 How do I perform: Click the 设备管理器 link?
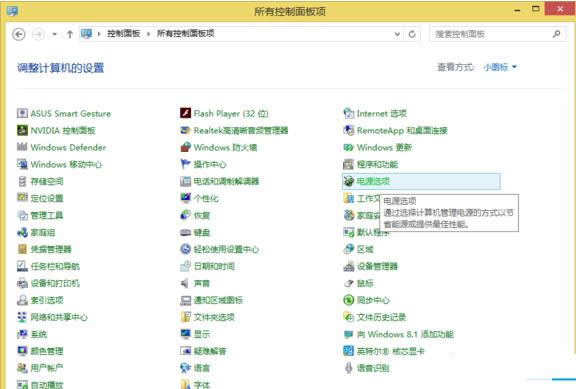(377, 266)
